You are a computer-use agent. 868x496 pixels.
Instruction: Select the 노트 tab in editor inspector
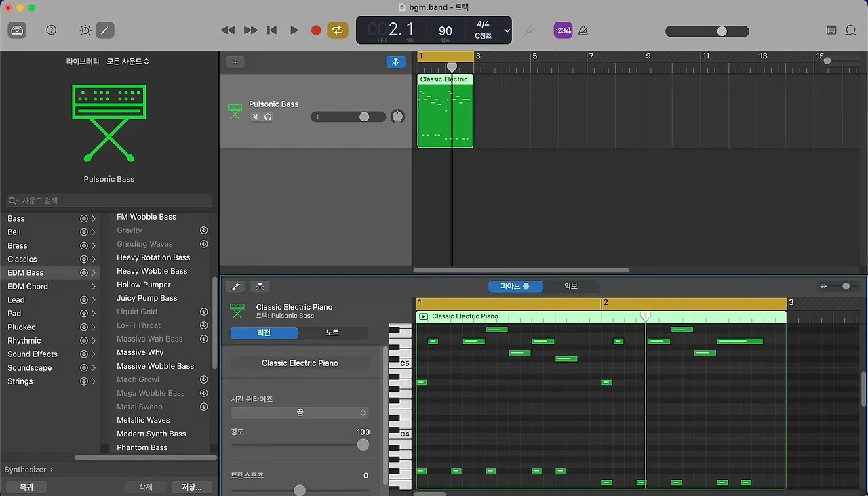(332, 333)
